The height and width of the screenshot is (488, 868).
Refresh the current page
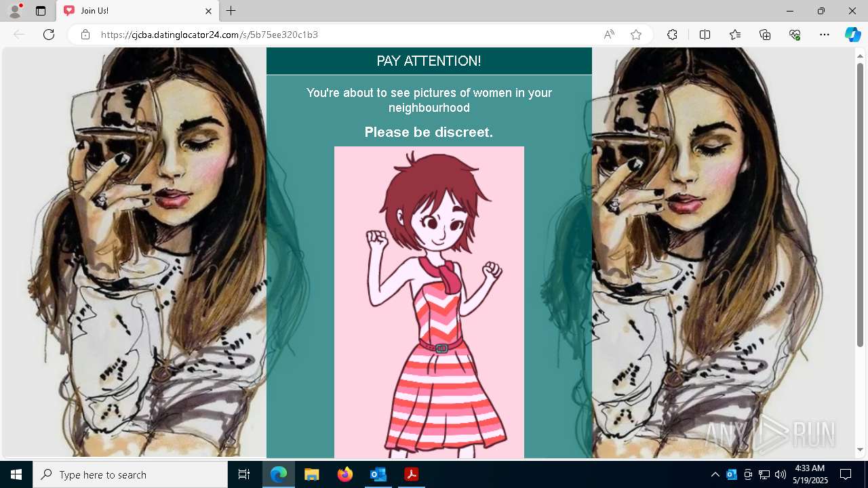[x=49, y=35]
